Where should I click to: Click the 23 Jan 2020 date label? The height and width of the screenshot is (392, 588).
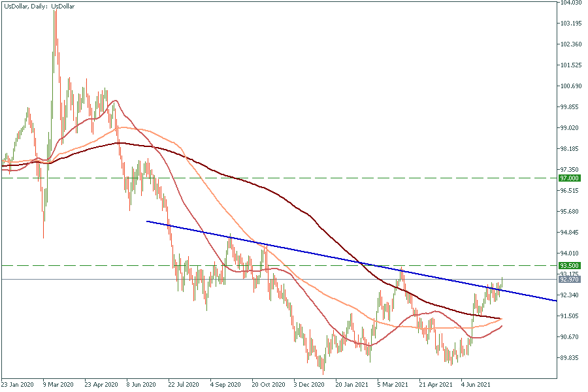pos(18,385)
